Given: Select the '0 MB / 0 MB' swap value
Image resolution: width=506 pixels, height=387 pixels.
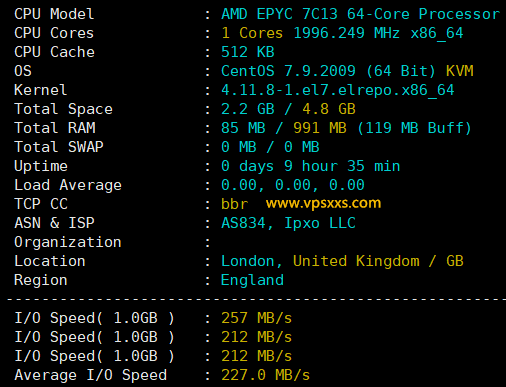Looking at the screenshot, I should (x=270, y=147).
